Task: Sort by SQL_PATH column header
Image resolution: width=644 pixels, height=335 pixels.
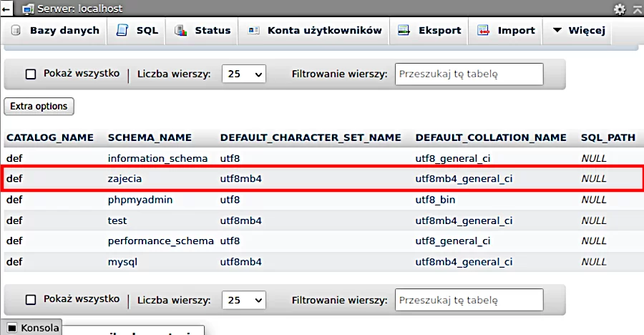Action: click(x=608, y=137)
